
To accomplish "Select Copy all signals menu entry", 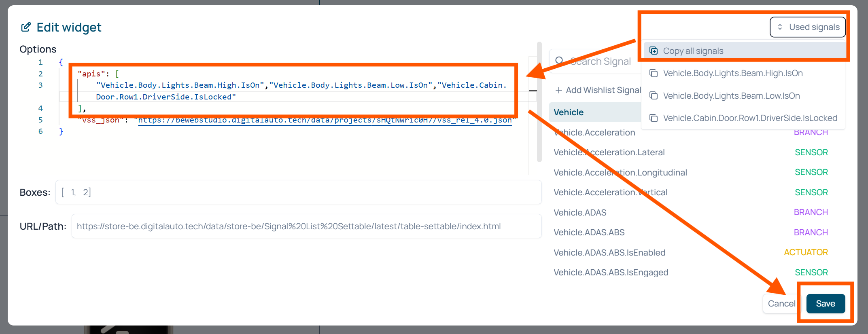I will 693,51.
